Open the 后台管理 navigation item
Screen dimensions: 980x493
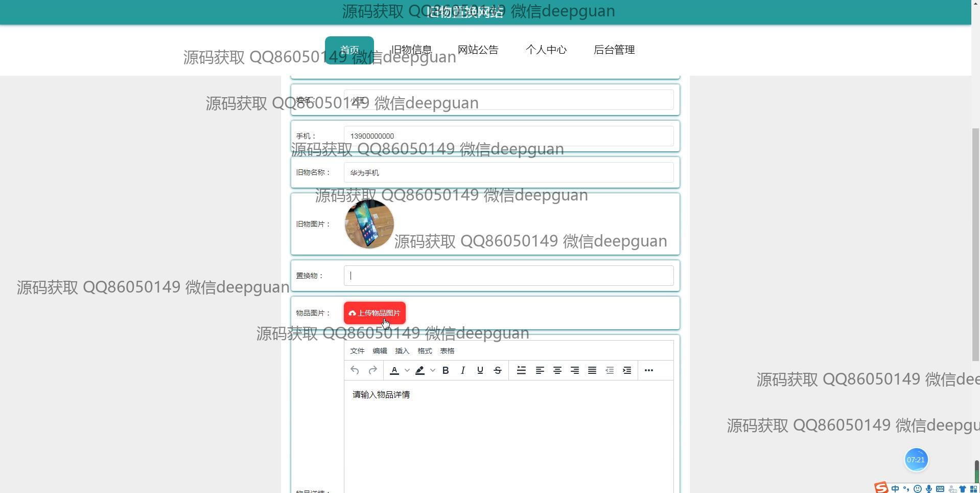point(614,50)
